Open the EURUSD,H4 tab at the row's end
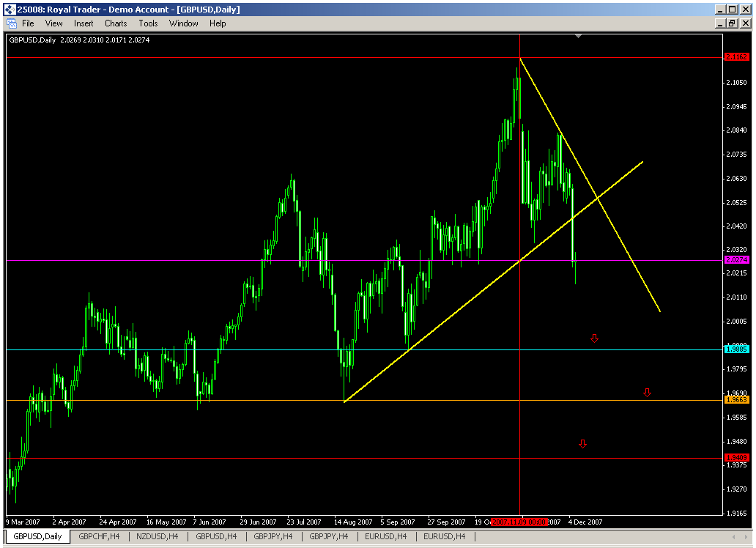This screenshot has width=756, height=548. click(444, 536)
